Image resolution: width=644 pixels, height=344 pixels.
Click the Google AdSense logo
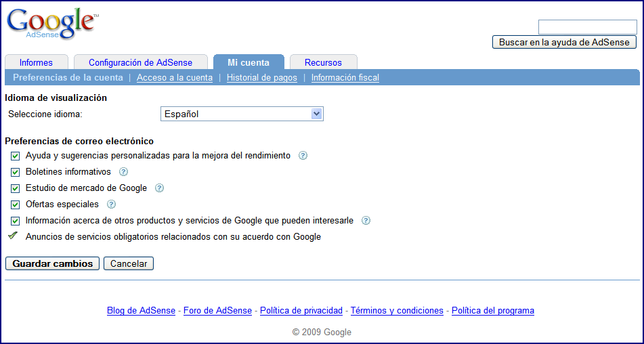tap(53, 24)
